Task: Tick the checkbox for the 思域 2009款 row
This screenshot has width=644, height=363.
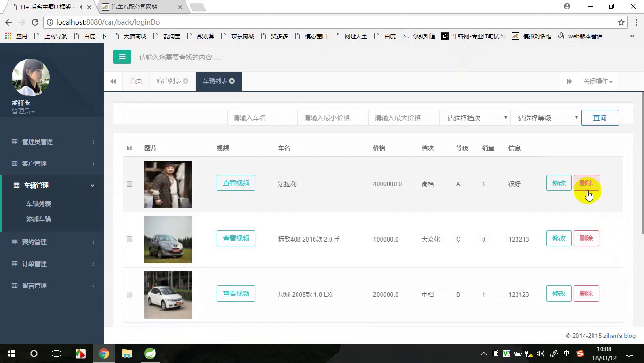Action: [129, 294]
